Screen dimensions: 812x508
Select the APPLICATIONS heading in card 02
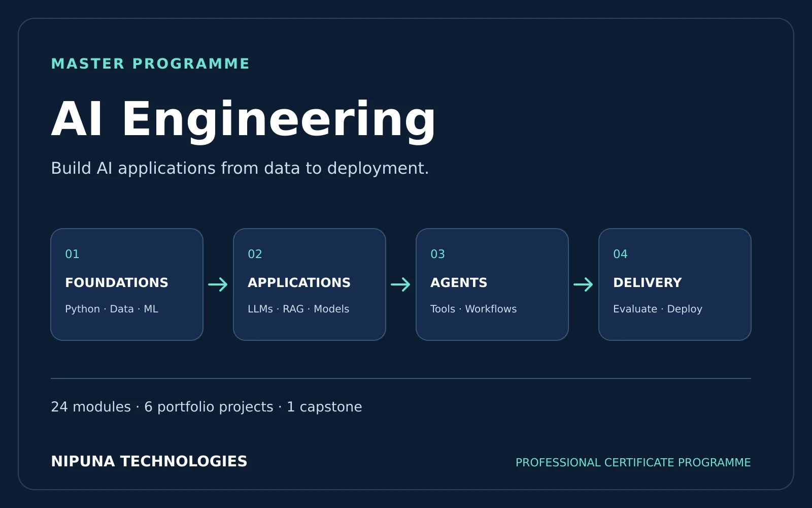pyautogui.click(x=299, y=283)
